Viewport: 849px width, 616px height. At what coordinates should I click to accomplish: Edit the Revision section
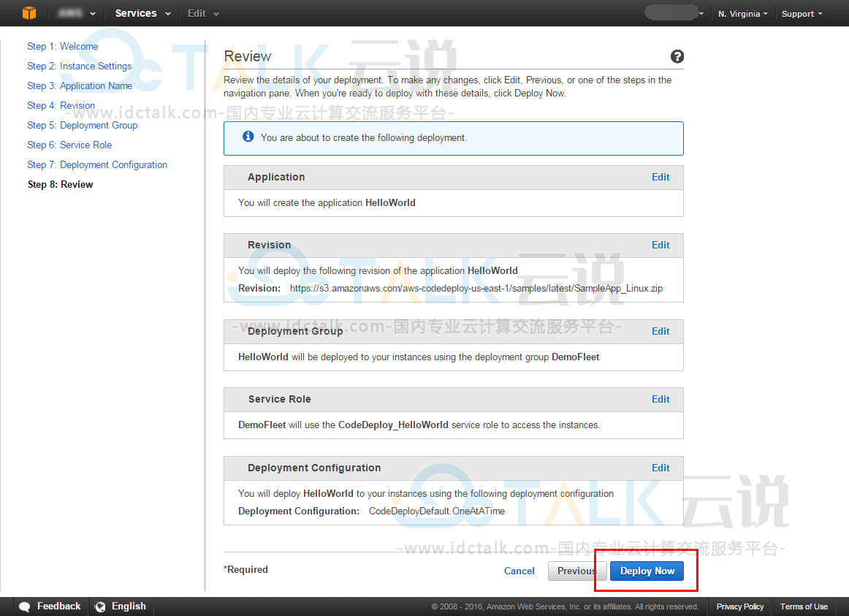660,246
